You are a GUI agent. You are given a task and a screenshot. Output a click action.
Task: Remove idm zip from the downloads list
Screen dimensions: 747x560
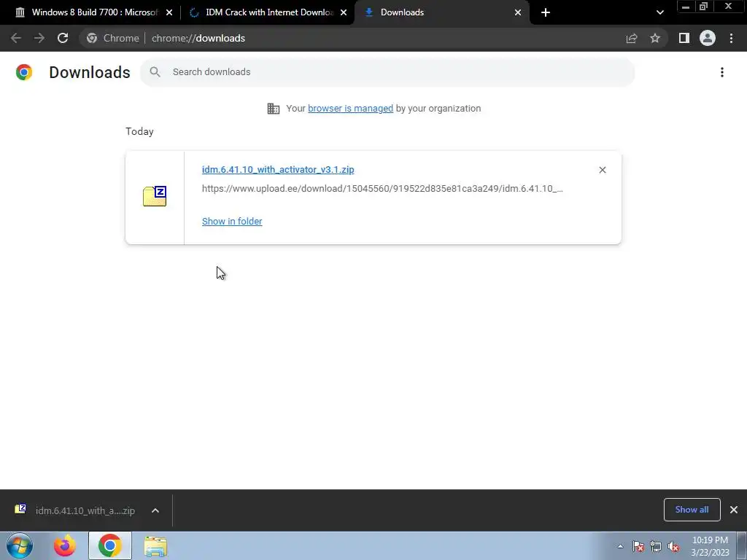(x=602, y=170)
